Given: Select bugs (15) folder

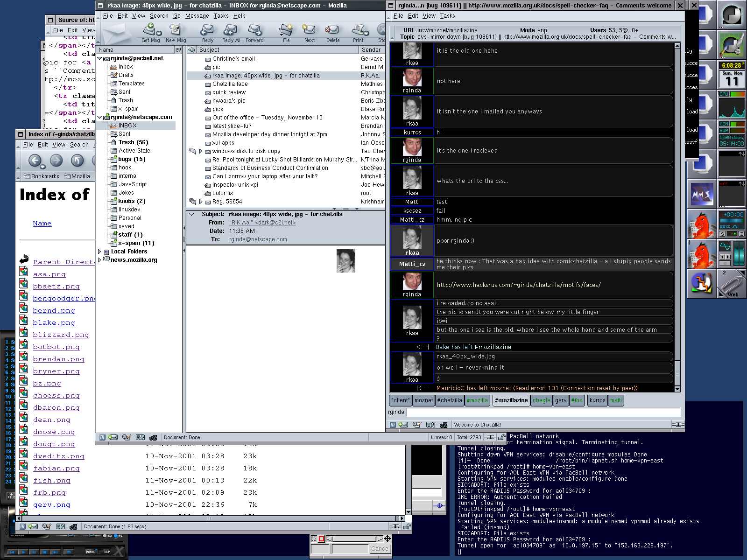Looking at the screenshot, I should [132, 159].
